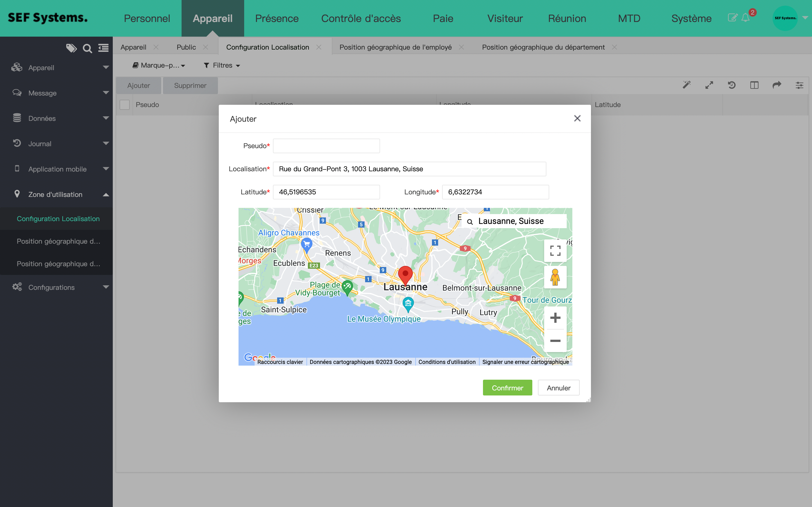Click into the Pseudo input field

pyautogui.click(x=326, y=146)
